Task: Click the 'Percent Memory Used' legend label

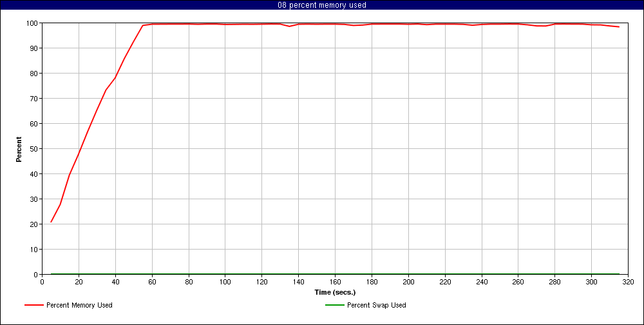Action: click(79, 305)
